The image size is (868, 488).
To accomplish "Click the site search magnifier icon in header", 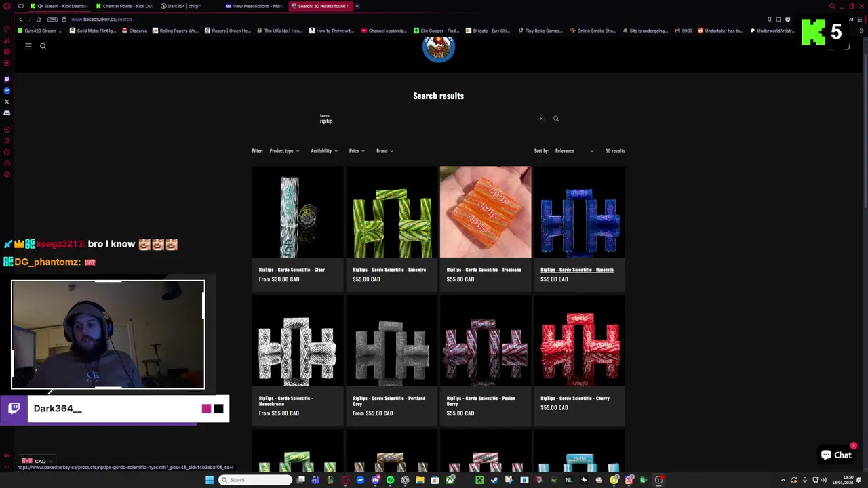I will (x=43, y=46).
